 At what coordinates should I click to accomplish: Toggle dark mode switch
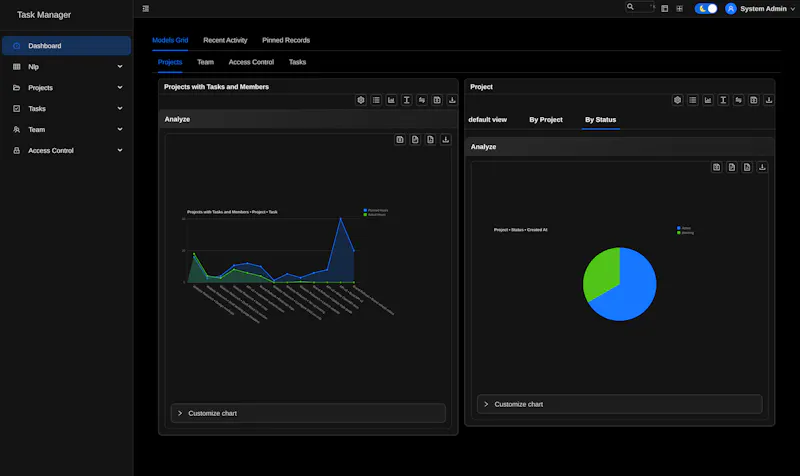point(706,9)
